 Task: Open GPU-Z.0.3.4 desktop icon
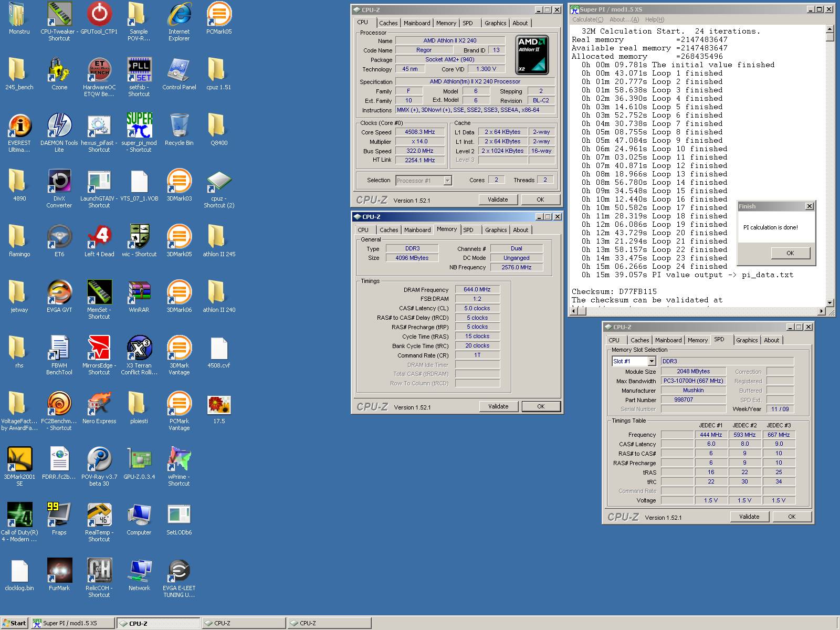(139, 460)
